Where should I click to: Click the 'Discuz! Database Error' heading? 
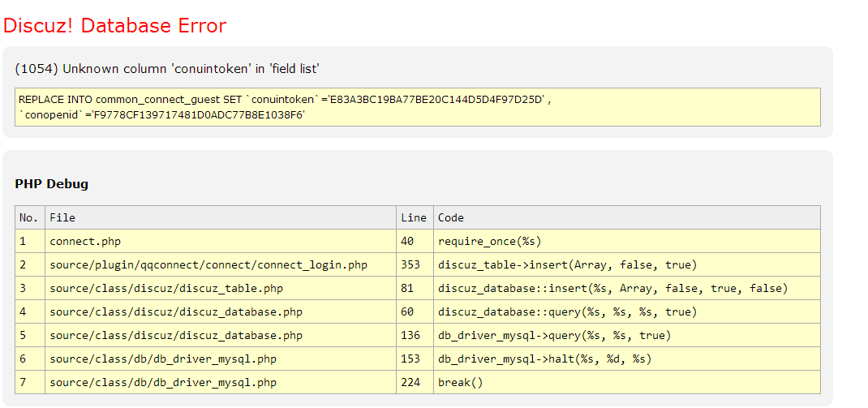(x=114, y=26)
